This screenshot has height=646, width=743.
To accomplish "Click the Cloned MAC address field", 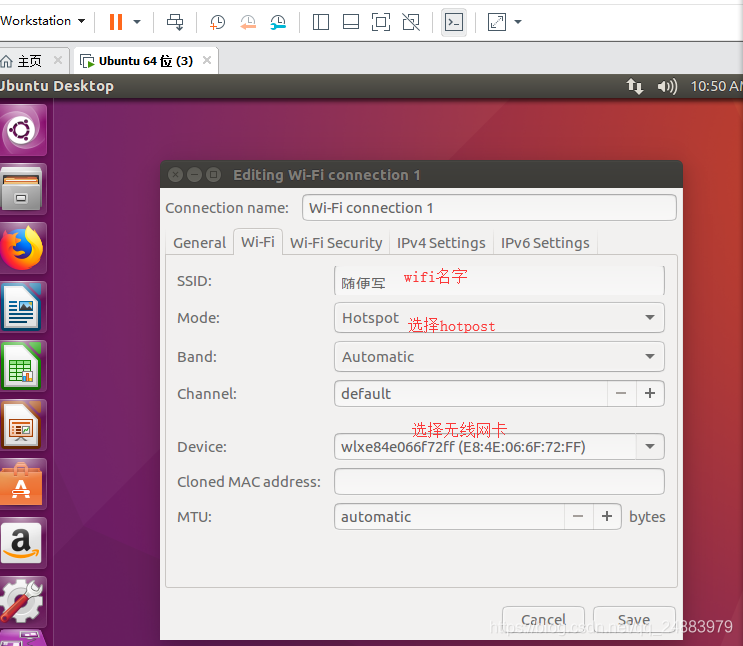I will click(499, 482).
